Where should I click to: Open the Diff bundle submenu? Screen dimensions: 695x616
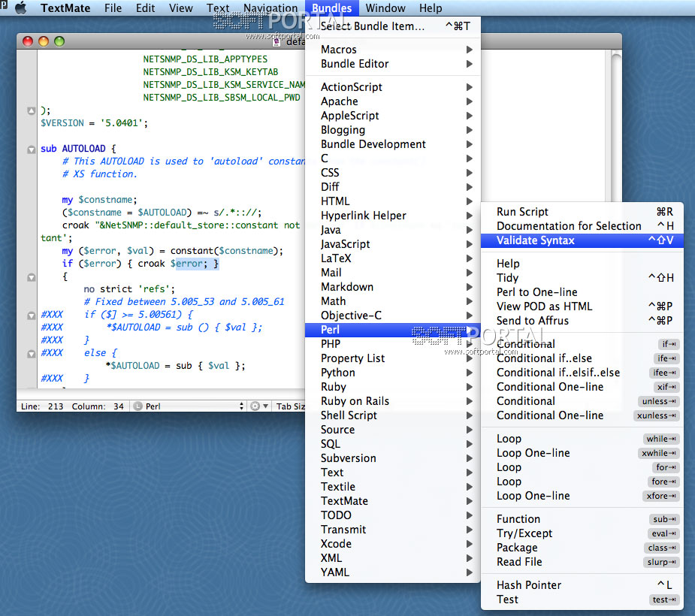click(393, 186)
